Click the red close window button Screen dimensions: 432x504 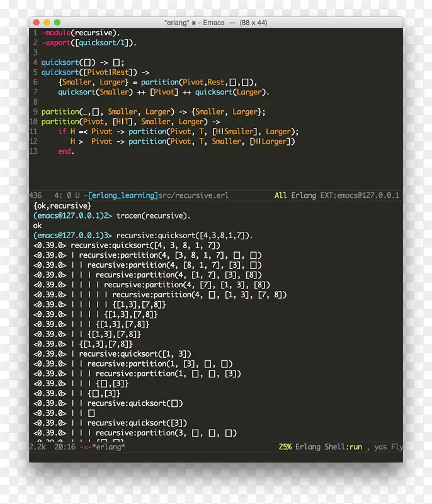37,22
